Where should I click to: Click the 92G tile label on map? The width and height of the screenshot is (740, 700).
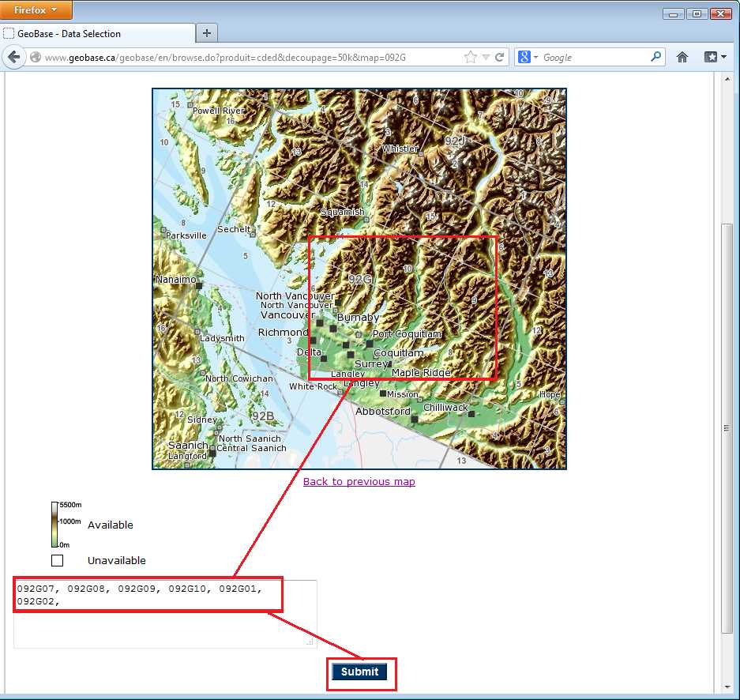(x=360, y=279)
